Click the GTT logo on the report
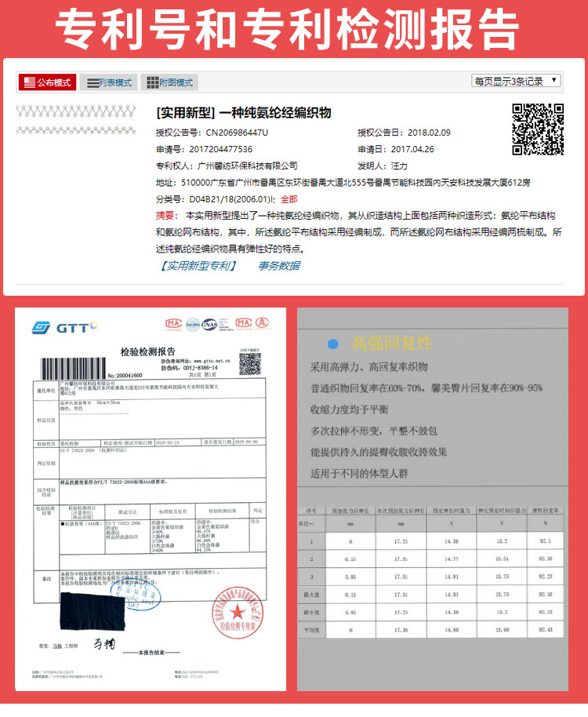Image resolution: width=588 pixels, height=717 pixels. pyautogui.click(x=64, y=327)
